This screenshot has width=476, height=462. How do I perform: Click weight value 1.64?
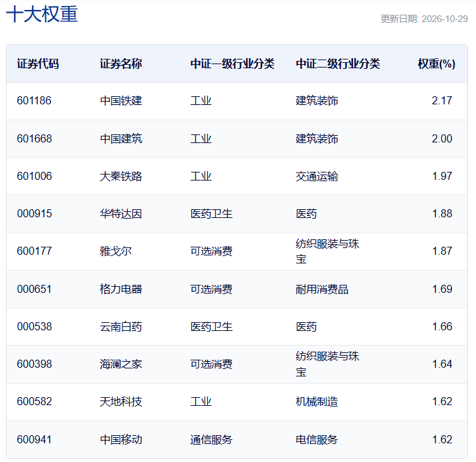(x=443, y=364)
